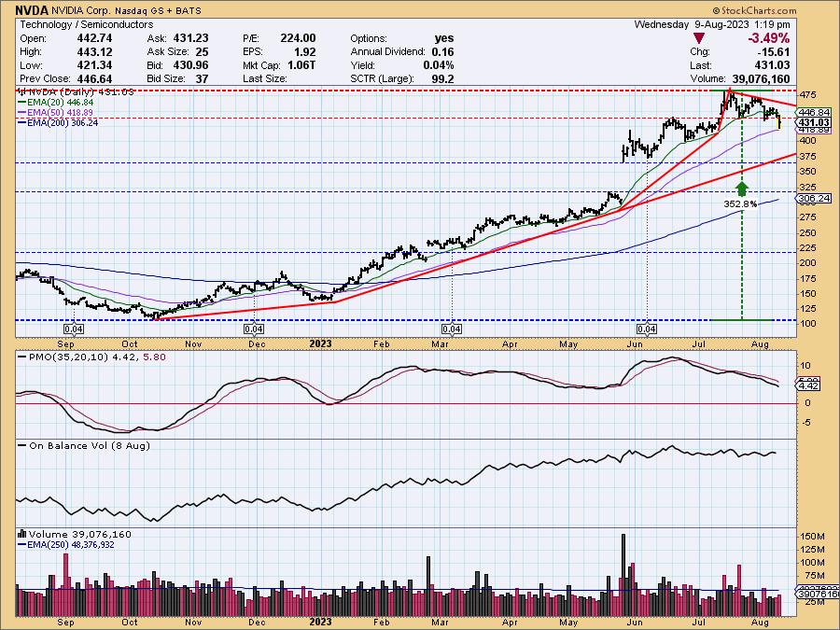Select the Bid Size value 37
This screenshot has width=840, height=630.
[x=202, y=78]
